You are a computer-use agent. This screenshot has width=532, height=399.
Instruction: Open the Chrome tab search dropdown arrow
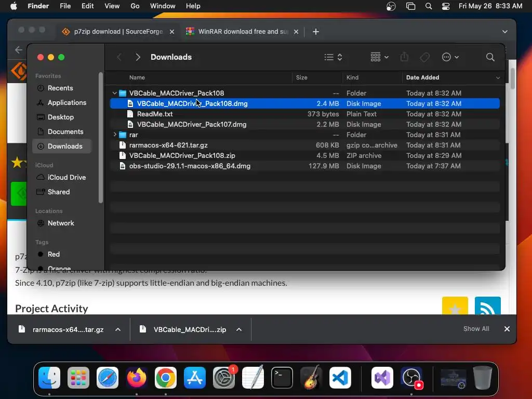click(x=505, y=32)
